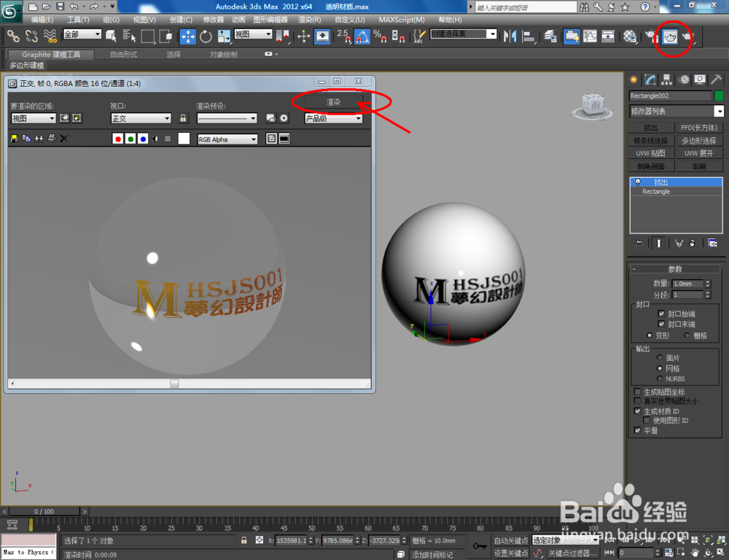The height and width of the screenshot is (560, 729).
Task: Open the Material Editor icon
Action: coord(630,36)
